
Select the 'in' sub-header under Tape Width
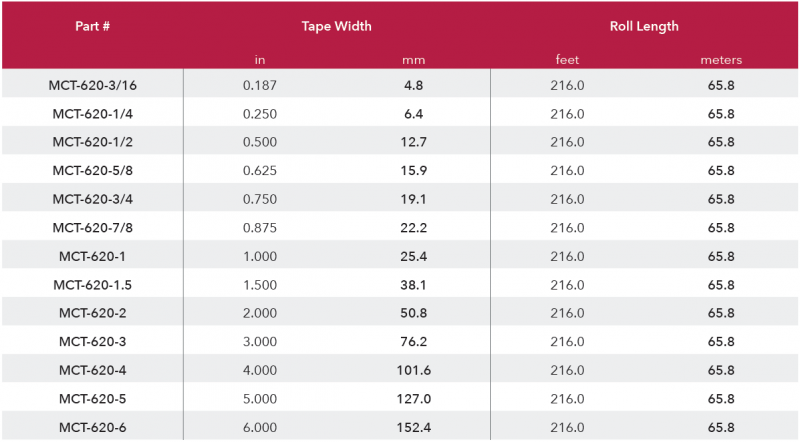pos(260,60)
